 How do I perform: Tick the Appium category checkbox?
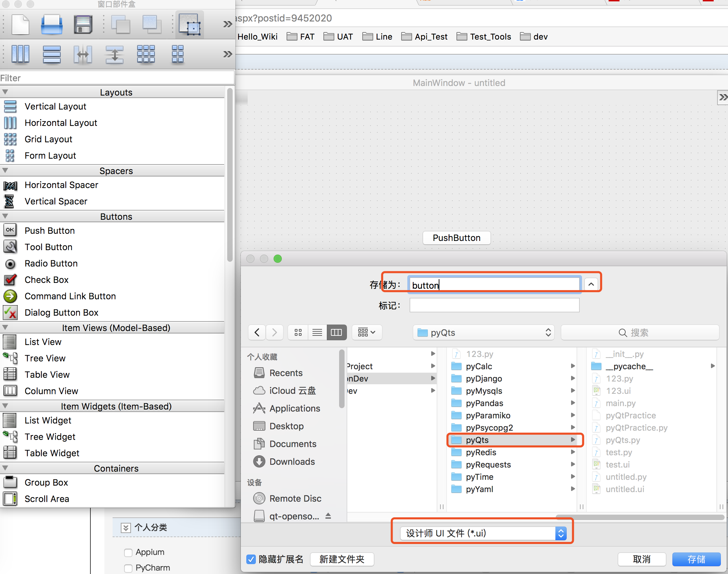(x=128, y=552)
